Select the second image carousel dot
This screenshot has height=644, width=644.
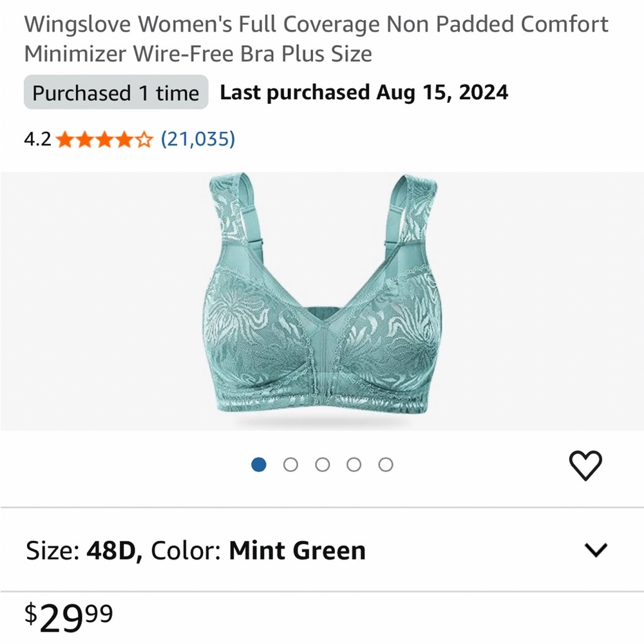point(291,464)
